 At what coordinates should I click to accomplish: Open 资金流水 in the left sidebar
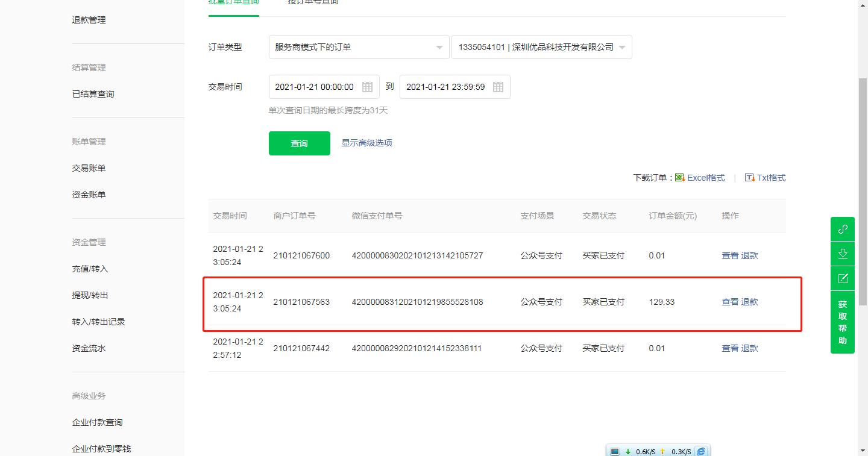coord(89,348)
